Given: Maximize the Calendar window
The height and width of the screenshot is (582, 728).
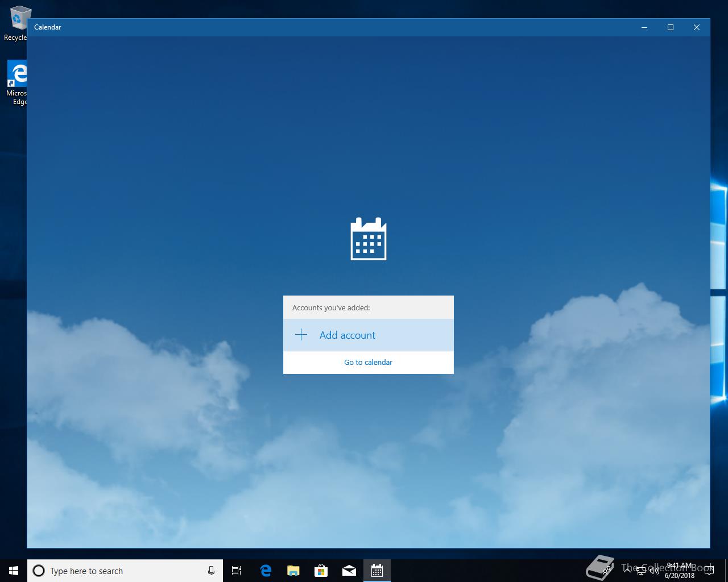Looking at the screenshot, I should (x=671, y=27).
